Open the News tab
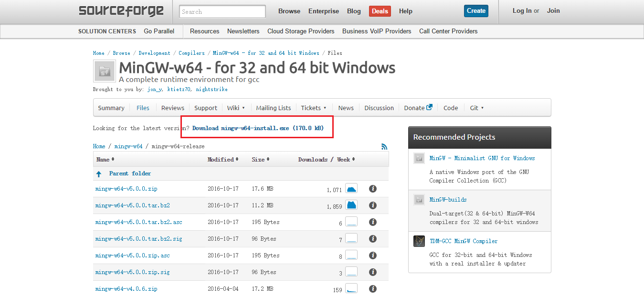 346,108
